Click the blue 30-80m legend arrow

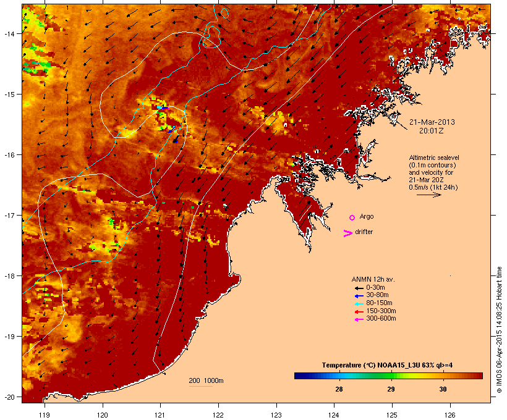359,296
